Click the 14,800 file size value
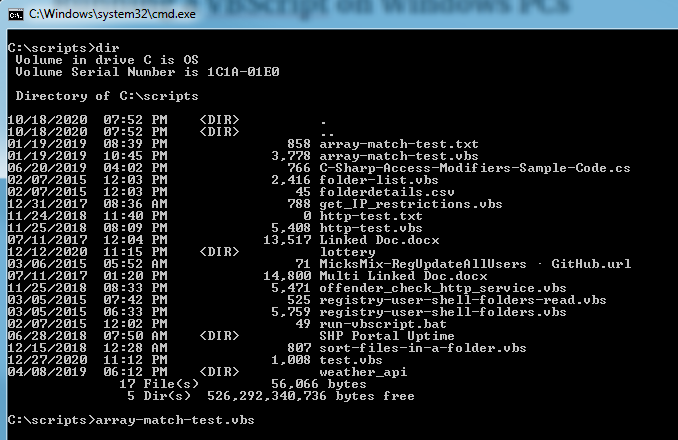 click(287, 276)
